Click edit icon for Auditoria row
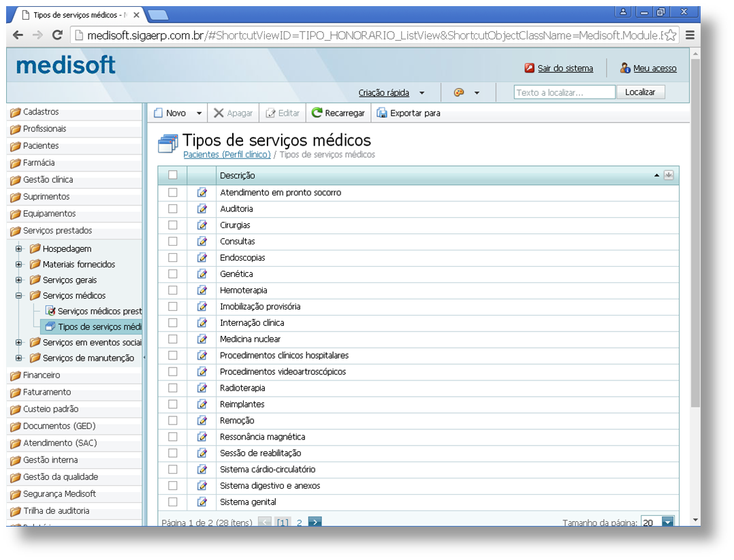The image size is (734, 560). click(202, 209)
